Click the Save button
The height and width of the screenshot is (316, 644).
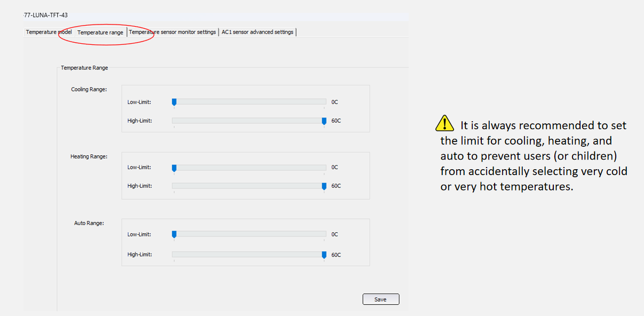[380, 299]
